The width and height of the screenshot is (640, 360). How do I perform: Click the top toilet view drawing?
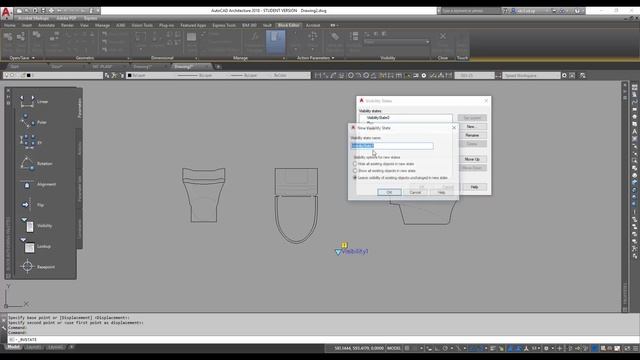[x=296, y=205]
